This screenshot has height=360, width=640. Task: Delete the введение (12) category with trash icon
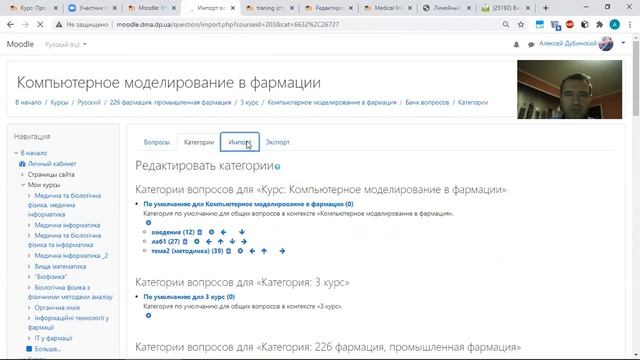point(200,232)
